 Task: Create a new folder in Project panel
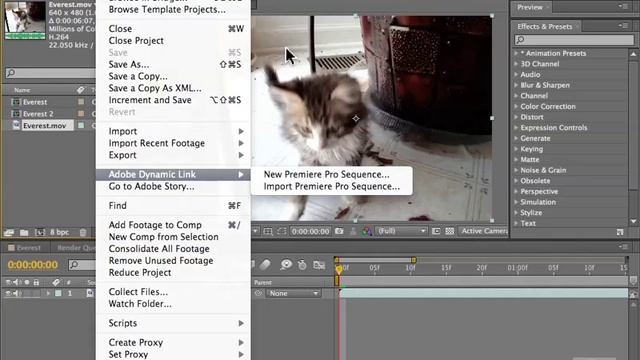(x=24, y=233)
